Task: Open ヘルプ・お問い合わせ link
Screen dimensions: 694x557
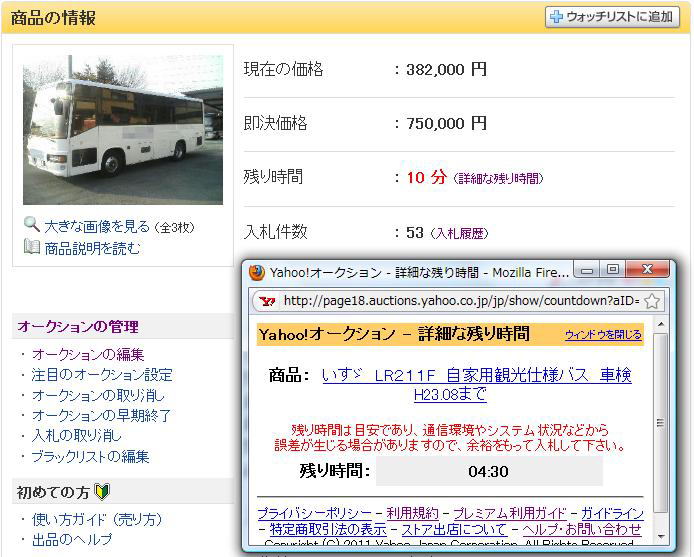Action: (x=582, y=529)
